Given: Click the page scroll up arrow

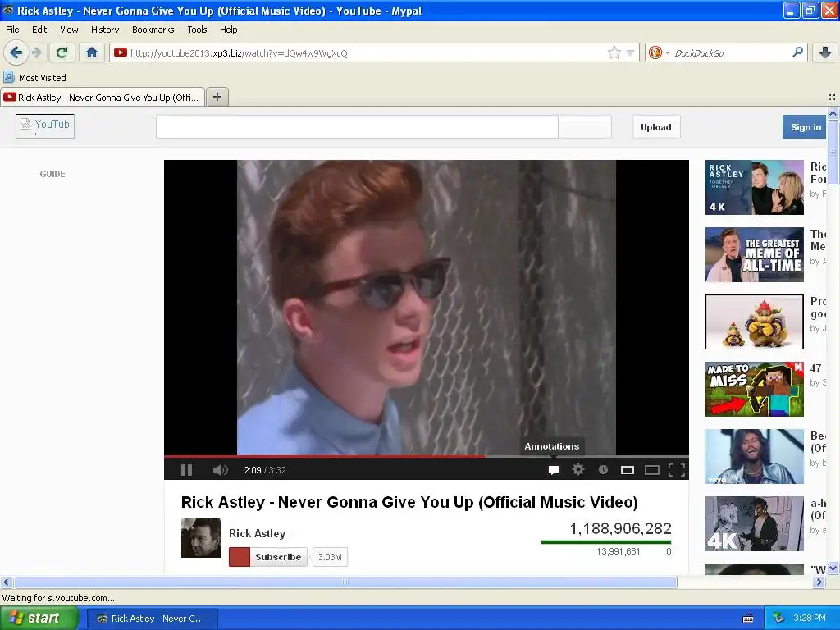Looking at the screenshot, I should [x=833, y=113].
